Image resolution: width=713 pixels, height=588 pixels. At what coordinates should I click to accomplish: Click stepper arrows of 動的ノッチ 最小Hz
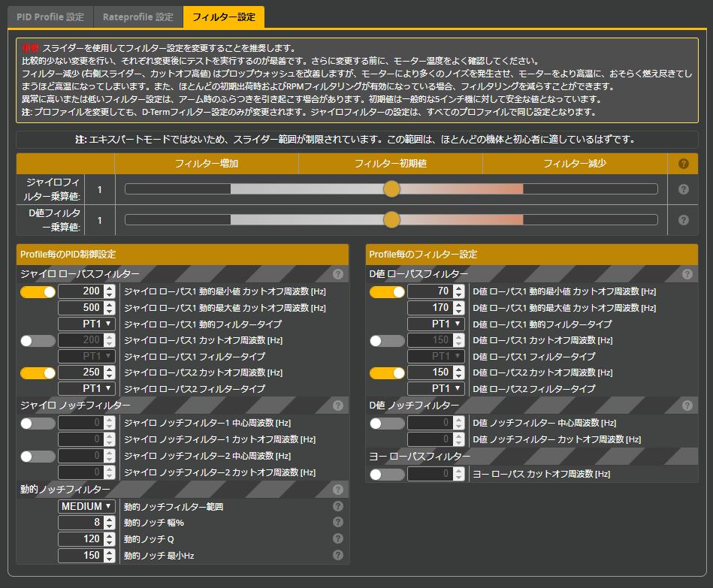(x=110, y=555)
